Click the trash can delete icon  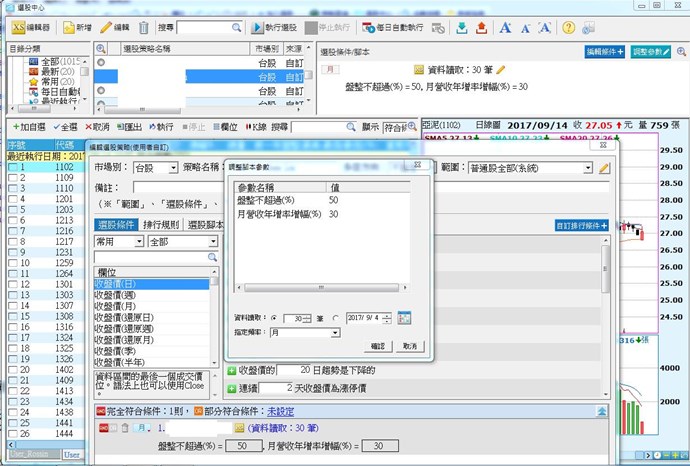[145, 27]
